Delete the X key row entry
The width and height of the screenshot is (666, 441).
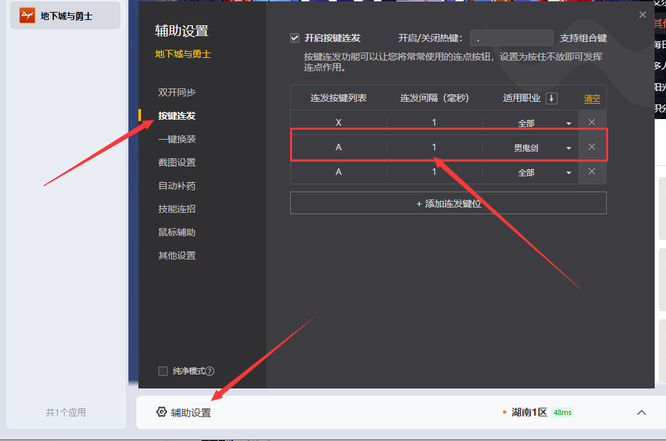pos(592,122)
